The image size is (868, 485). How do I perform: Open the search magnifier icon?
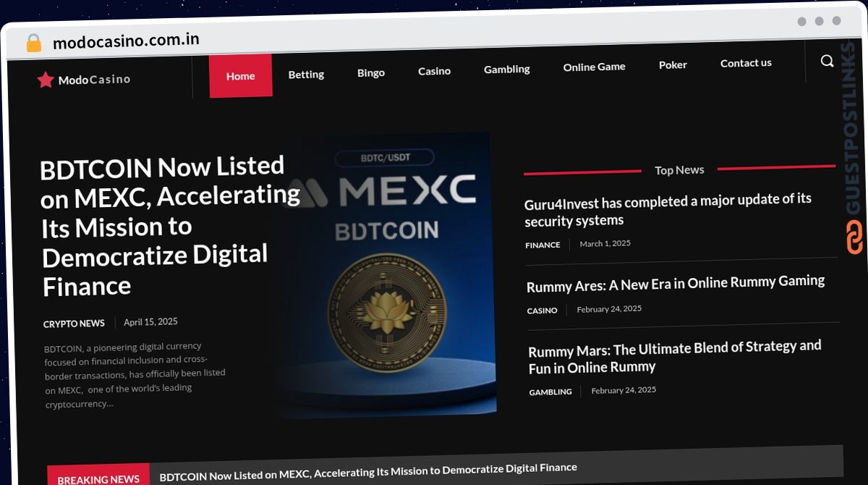(x=827, y=62)
